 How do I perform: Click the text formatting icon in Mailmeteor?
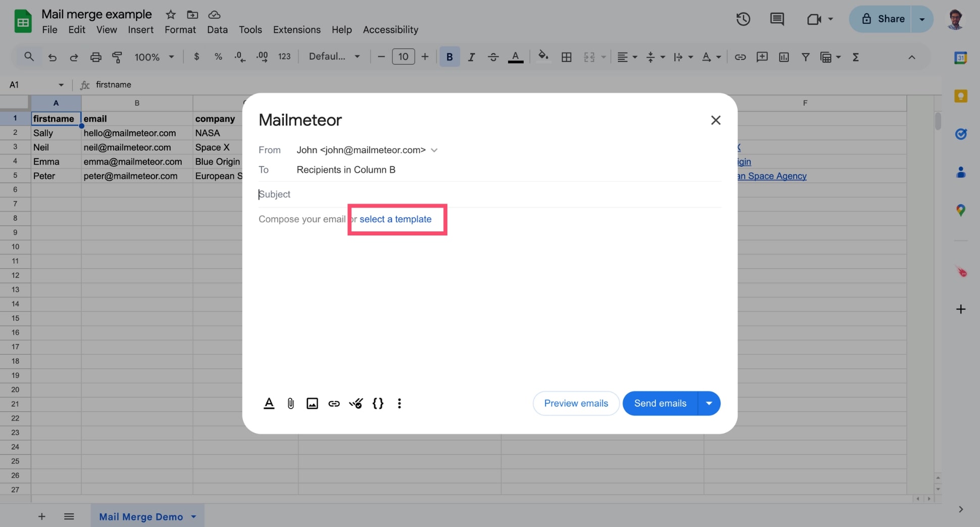[269, 403]
